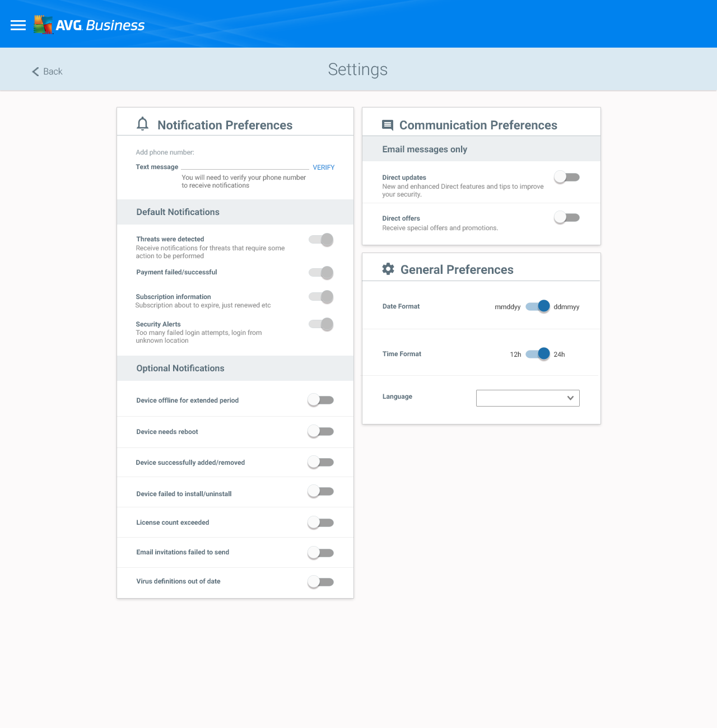Viewport: 717px width, 728px height.
Task: Click the ddmmyy date format label
Action: click(x=566, y=307)
